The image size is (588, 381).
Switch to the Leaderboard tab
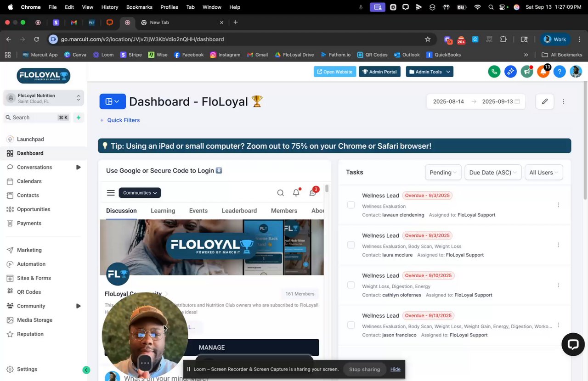pyautogui.click(x=239, y=211)
